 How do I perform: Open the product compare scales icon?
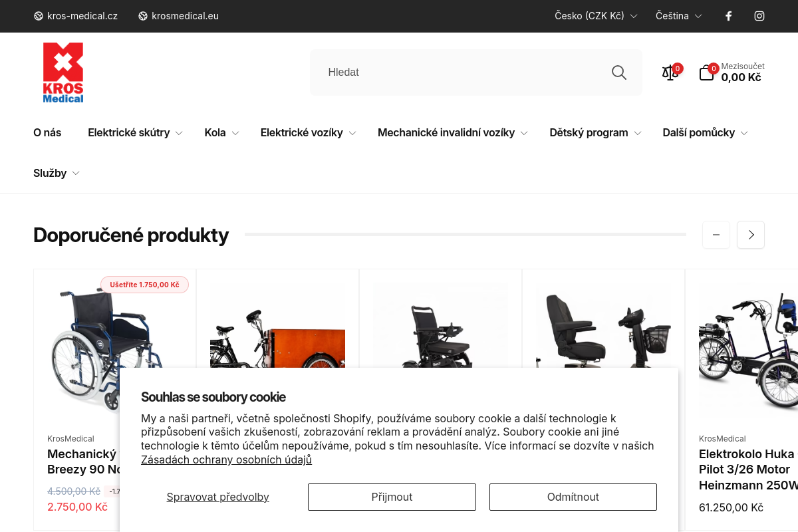(x=670, y=72)
